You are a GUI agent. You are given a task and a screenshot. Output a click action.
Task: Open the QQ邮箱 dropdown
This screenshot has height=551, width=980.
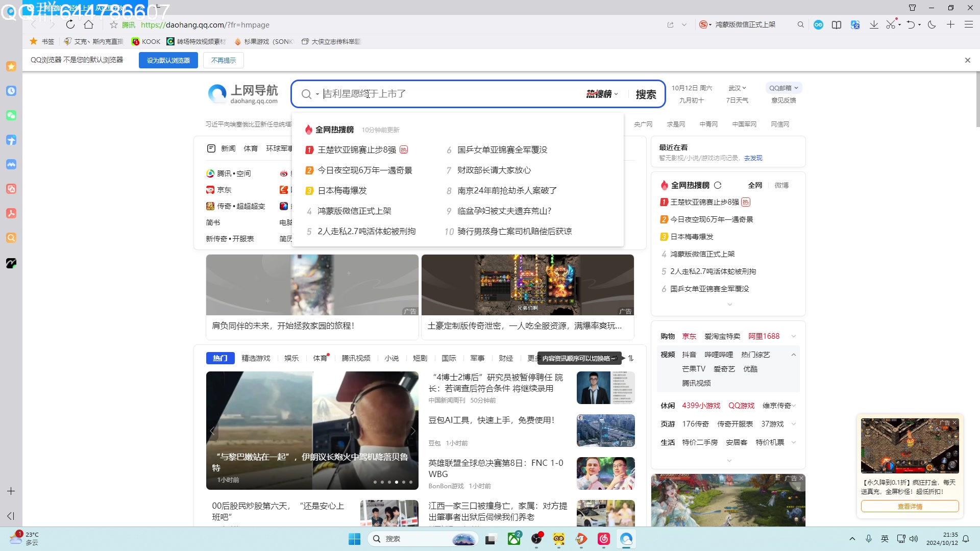[x=783, y=88]
